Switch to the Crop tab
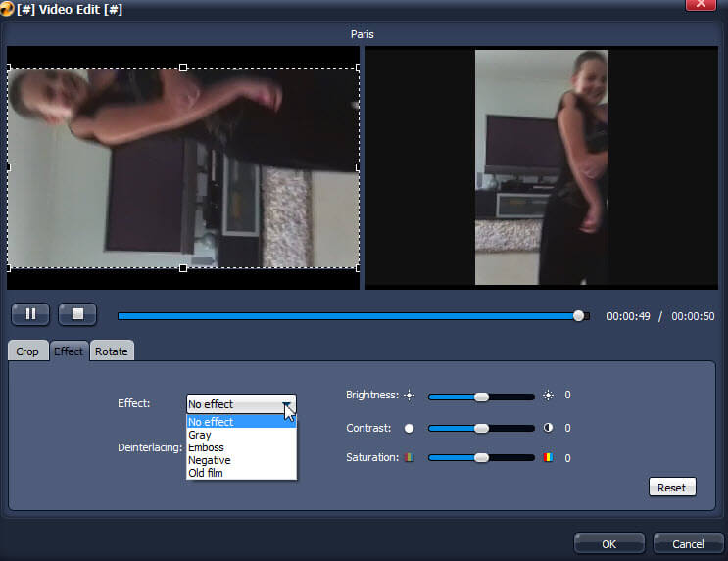Viewport: 728px width, 561px height. click(x=27, y=351)
